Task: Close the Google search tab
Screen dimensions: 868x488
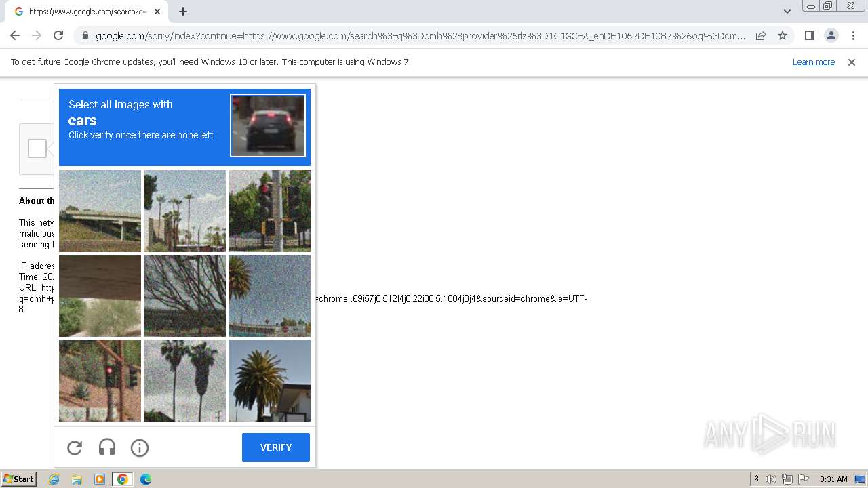Action: click(x=157, y=12)
